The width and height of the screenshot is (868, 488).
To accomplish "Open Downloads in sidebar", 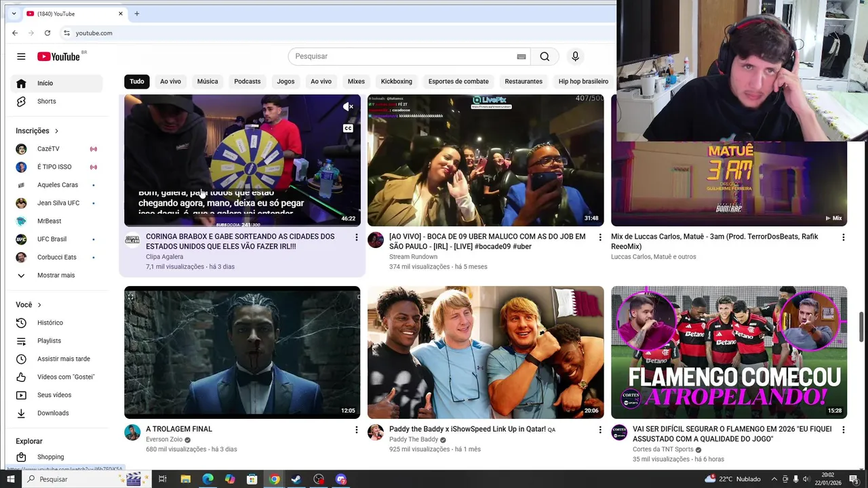I will [57, 413].
